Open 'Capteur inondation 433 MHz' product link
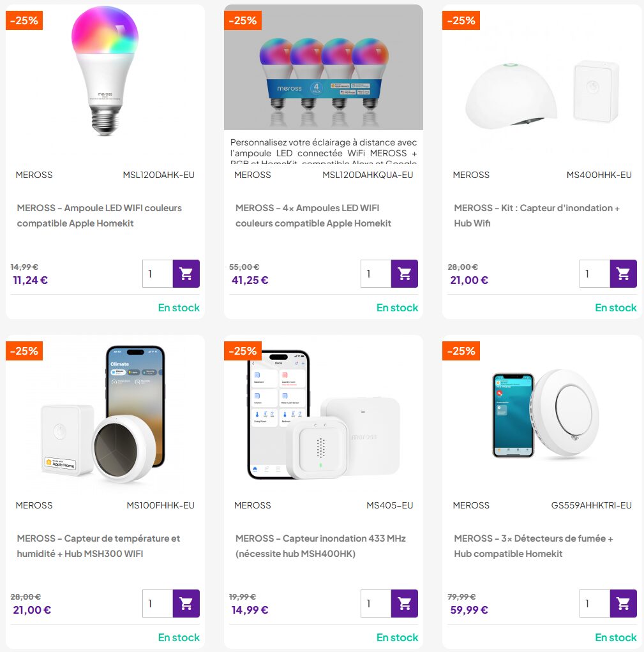Viewport: 644px width, 652px height. pyautogui.click(x=320, y=546)
